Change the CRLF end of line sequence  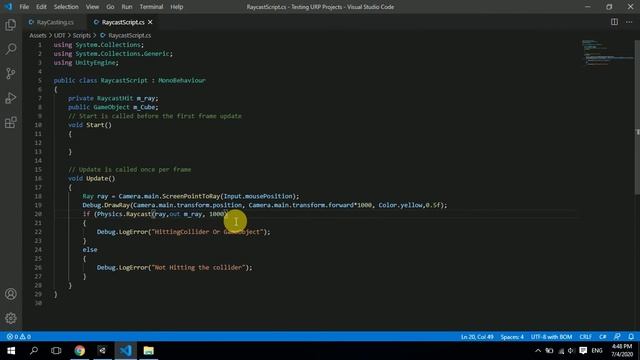[585, 337]
